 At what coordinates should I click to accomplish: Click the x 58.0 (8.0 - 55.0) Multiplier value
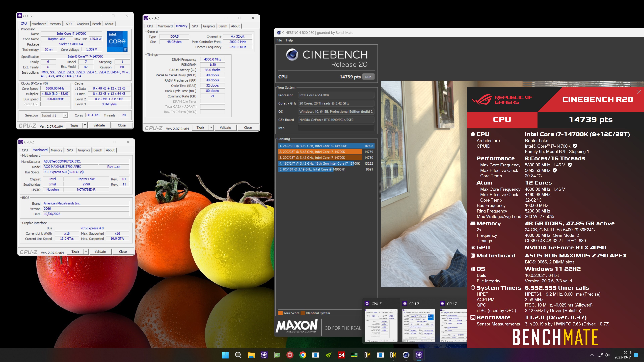pyautogui.click(x=55, y=94)
